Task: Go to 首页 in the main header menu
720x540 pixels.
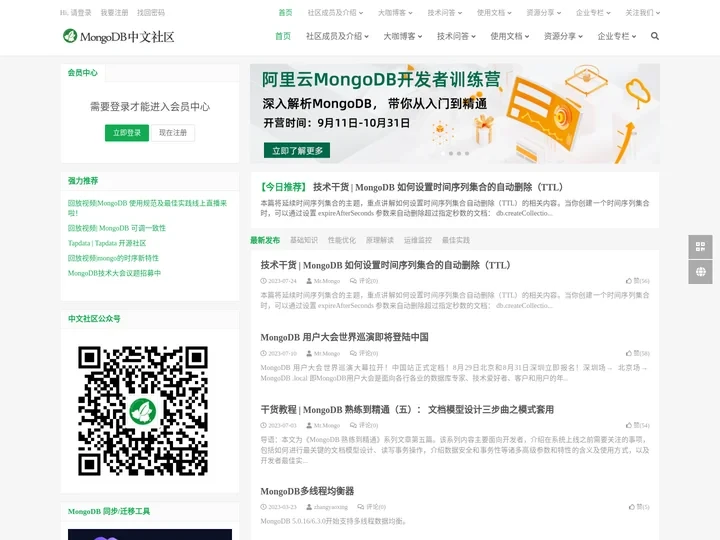Action: tap(283, 36)
